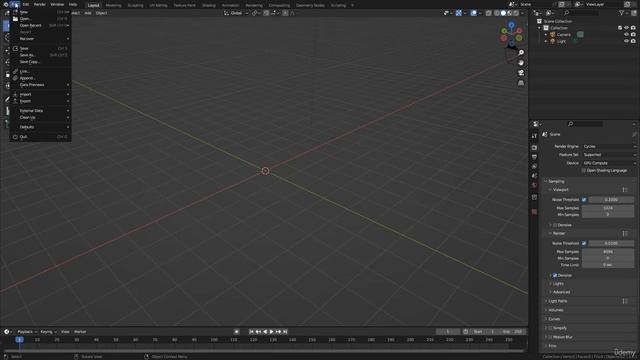The width and height of the screenshot is (640, 360).
Task: Open the Feature Set dropdown
Action: tap(609, 155)
